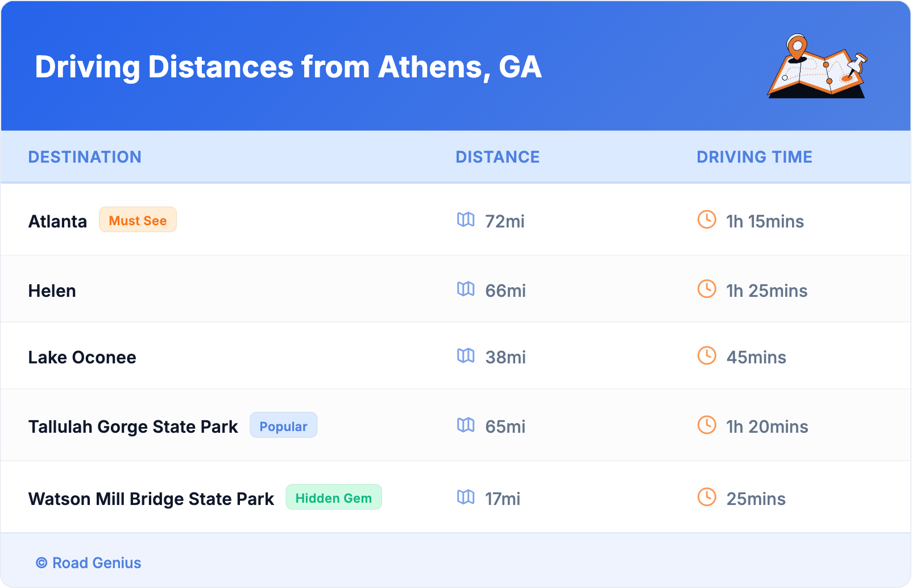Select the clock icon beside 1h 25mins
The image size is (912, 588).
point(707,289)
